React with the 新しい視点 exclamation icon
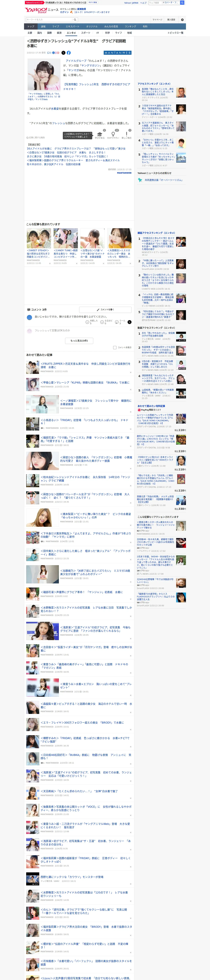210x980 pixels. (x=127, y=134)
